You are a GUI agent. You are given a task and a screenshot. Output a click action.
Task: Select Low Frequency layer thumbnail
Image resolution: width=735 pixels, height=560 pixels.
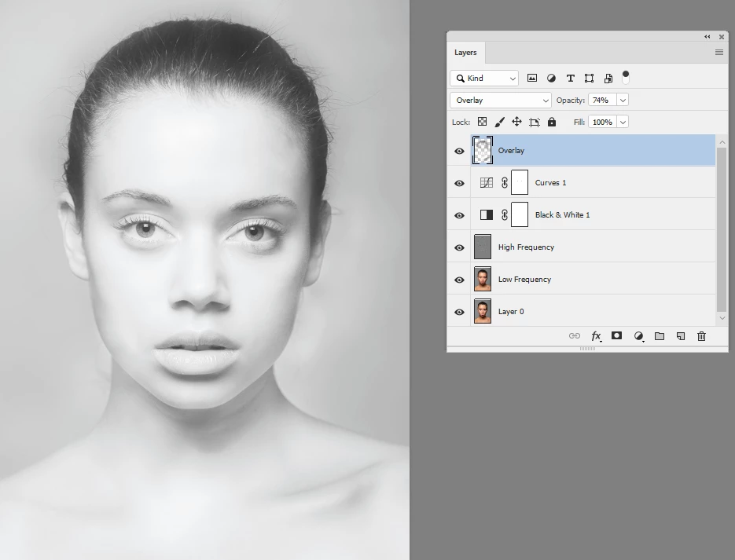click(483, 279)
